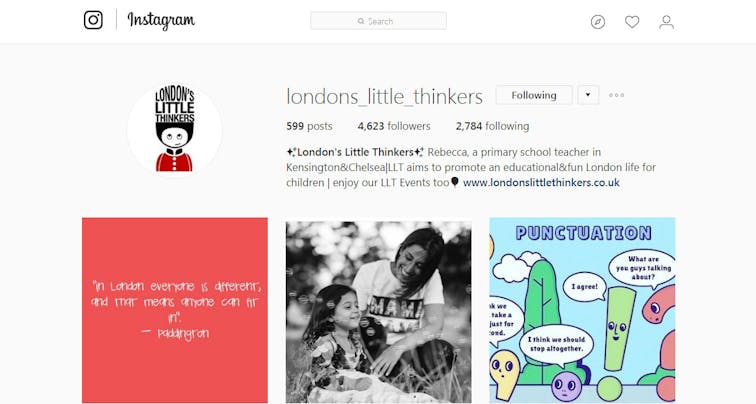Focus the Search input field

pos(378,21)
